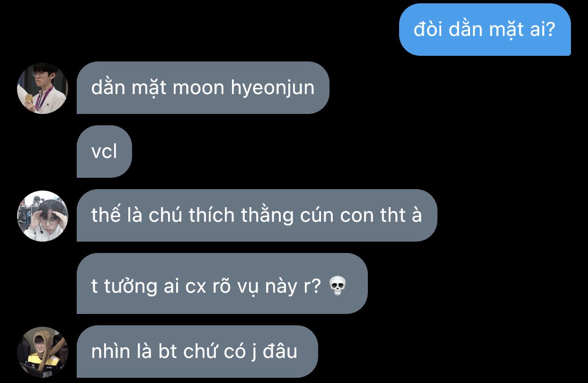Open avatar of person holding gold medal
The width and height of the screenshot is (588, 383).
pos(43,88)
